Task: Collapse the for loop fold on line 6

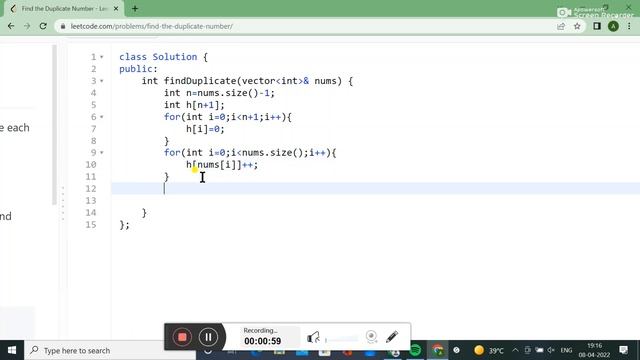Action: tap(102, 117)
